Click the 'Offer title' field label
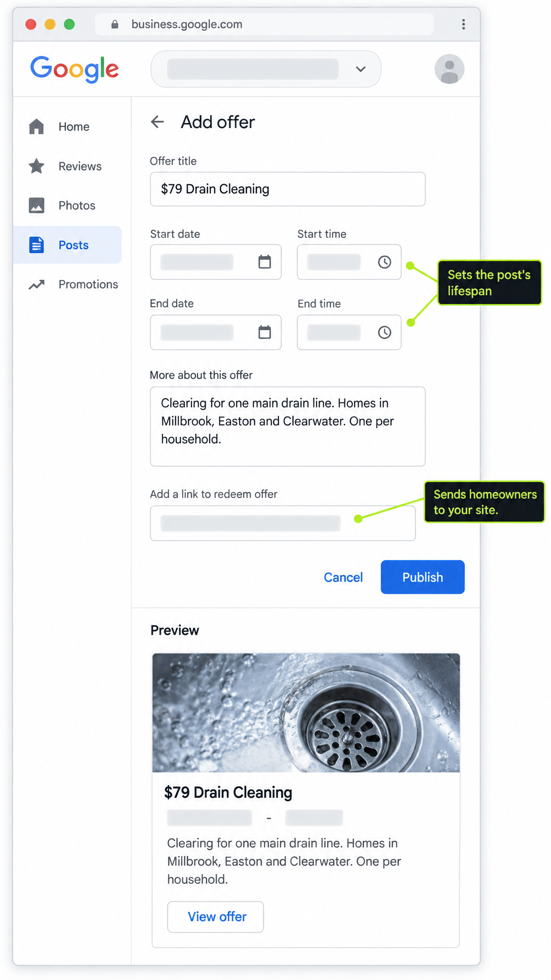 click(x=173, y=161)
